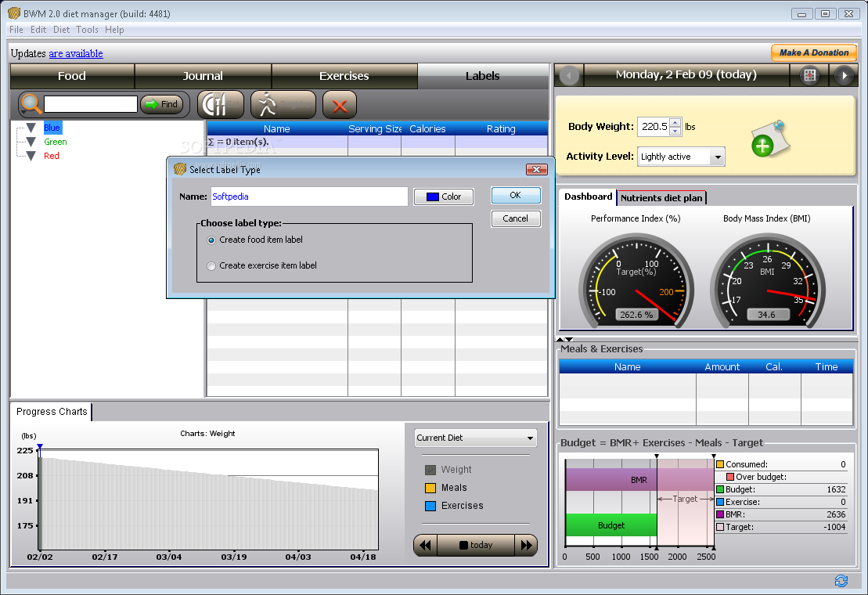Rewind the progress chart backward
Image resolution: width=868 pixels, height=595 pixels.
tap(425, 545)
